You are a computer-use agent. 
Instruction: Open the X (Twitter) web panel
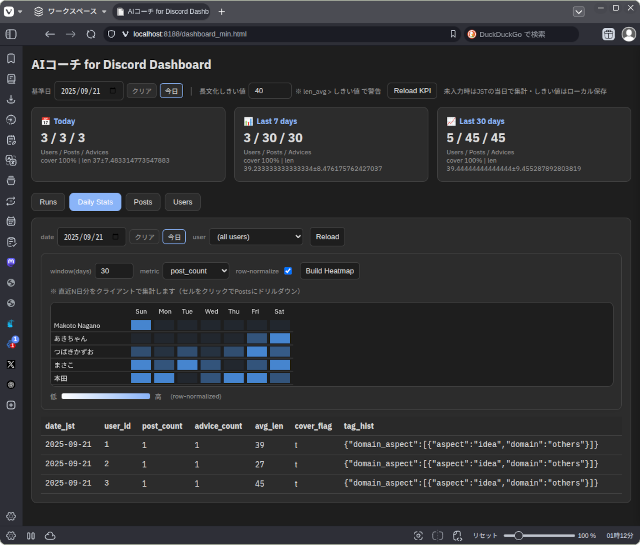coord(11,364)
